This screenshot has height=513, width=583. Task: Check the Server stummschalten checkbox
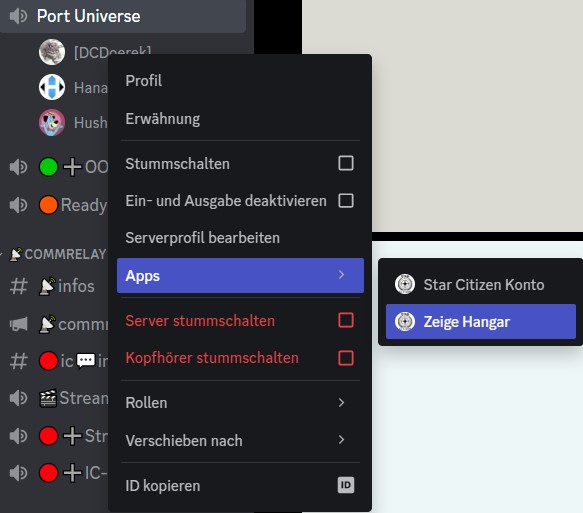pyautogui.click(x=346, y=320)
